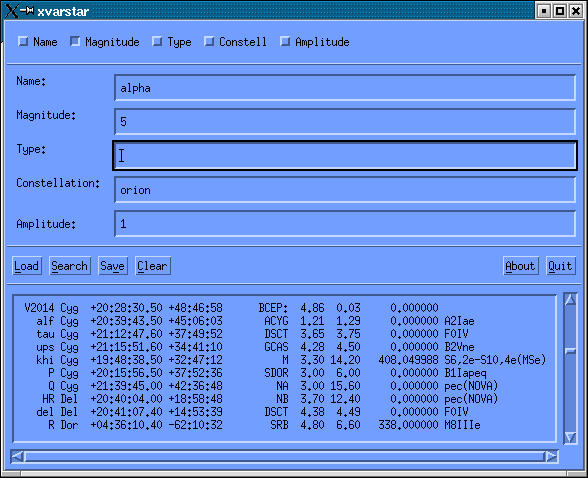Viewport: 588px width, 478px height.
Task: Enable the Name checkbox
Action: 23,41
